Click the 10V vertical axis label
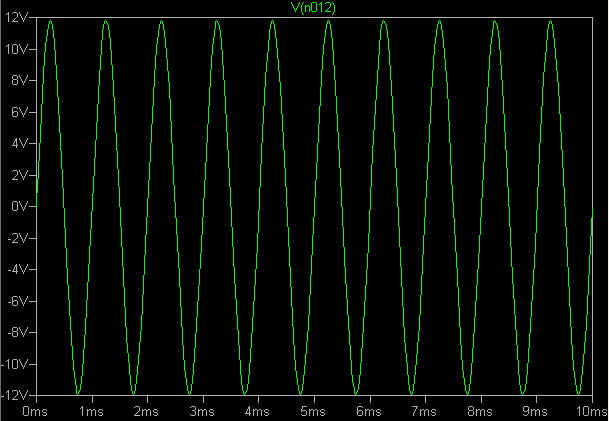 (17, 49)
